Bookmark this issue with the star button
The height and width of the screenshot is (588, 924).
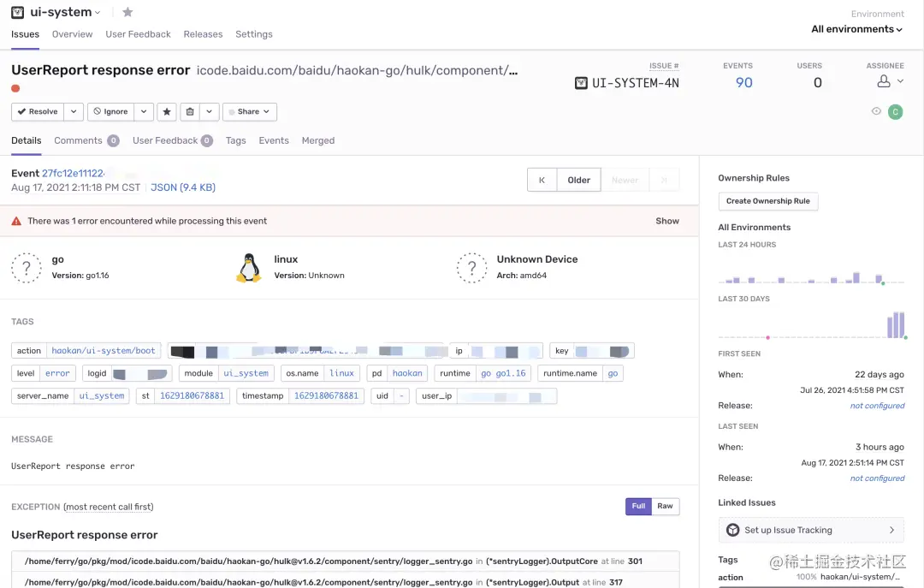tap(167, 111)
